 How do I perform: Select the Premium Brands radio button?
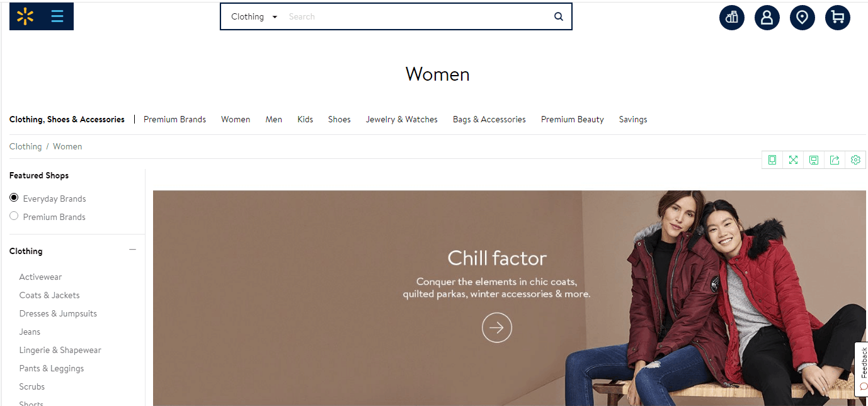(x=14, y=216)
